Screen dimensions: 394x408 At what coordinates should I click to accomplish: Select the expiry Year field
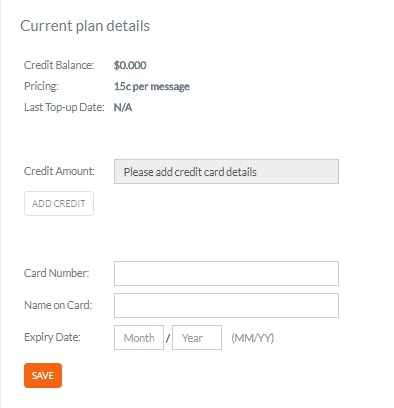(197, 337)
